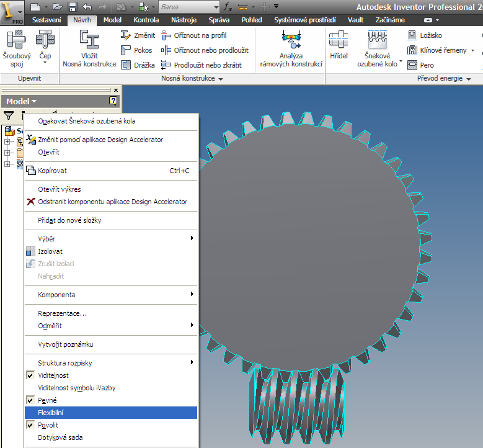Viewport: 483px width, 448px height.
Task: Open the Inventor application menu button
Action: tap(12, 12)
